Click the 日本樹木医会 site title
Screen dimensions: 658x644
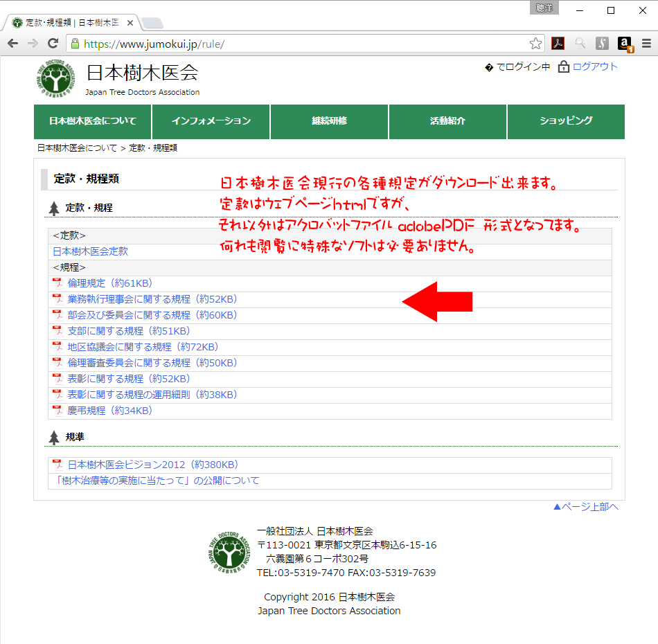pos(142,73)
